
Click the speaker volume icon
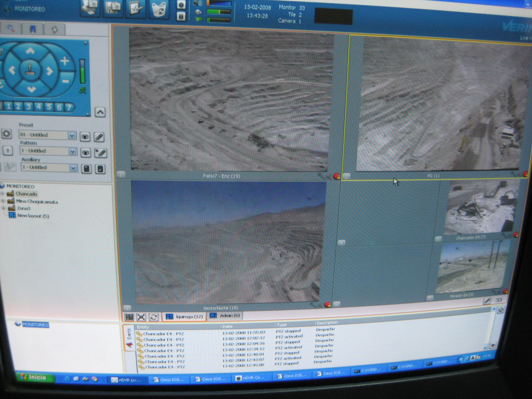click(x=198, y=3)
